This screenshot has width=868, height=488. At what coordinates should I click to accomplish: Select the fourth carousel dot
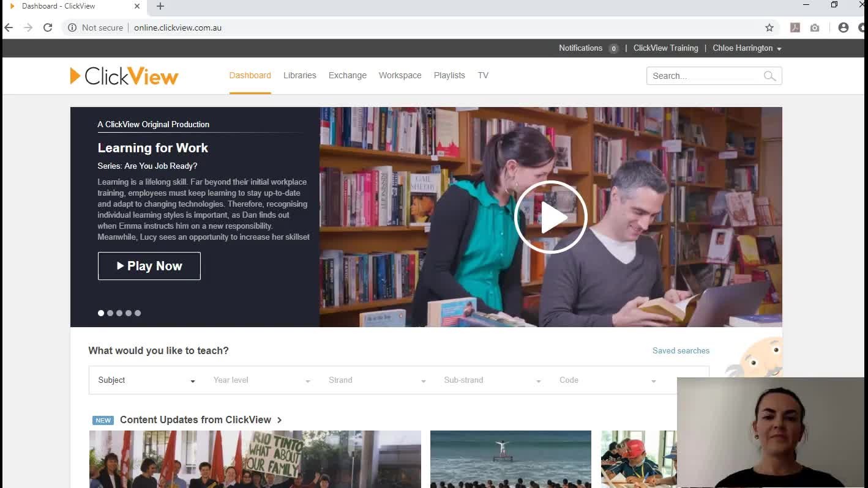[129, 313]
